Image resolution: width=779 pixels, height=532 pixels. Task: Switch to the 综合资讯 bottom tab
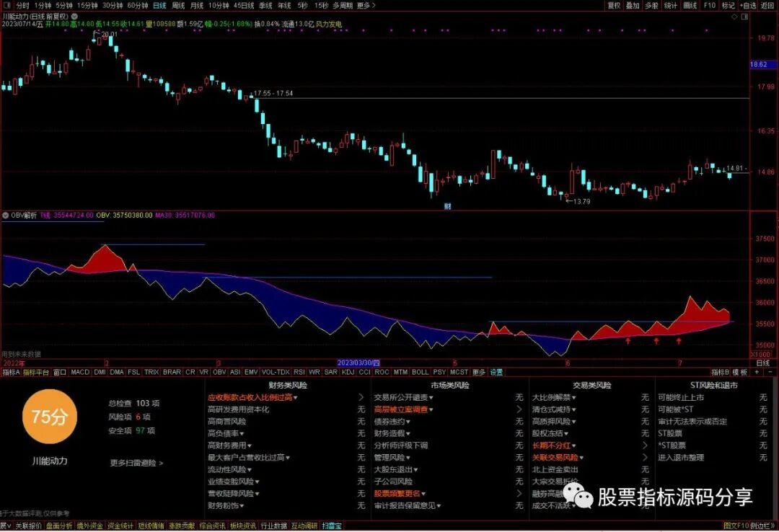point(212,526)
